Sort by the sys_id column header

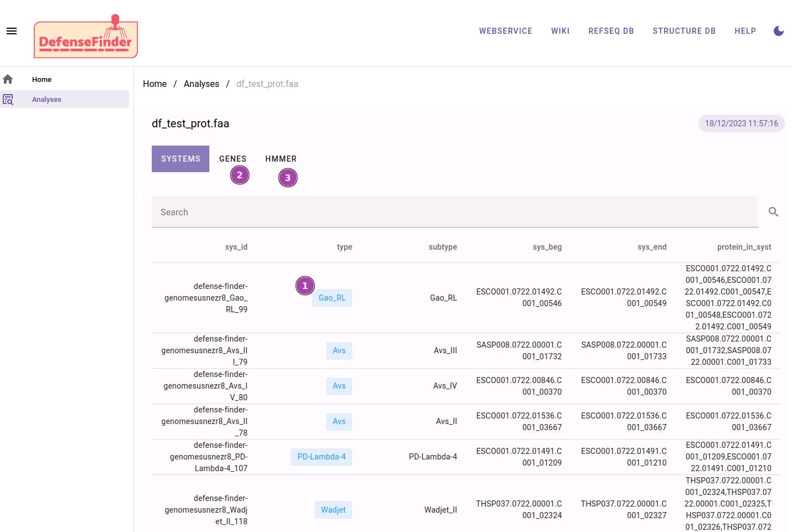pos(236,247)
